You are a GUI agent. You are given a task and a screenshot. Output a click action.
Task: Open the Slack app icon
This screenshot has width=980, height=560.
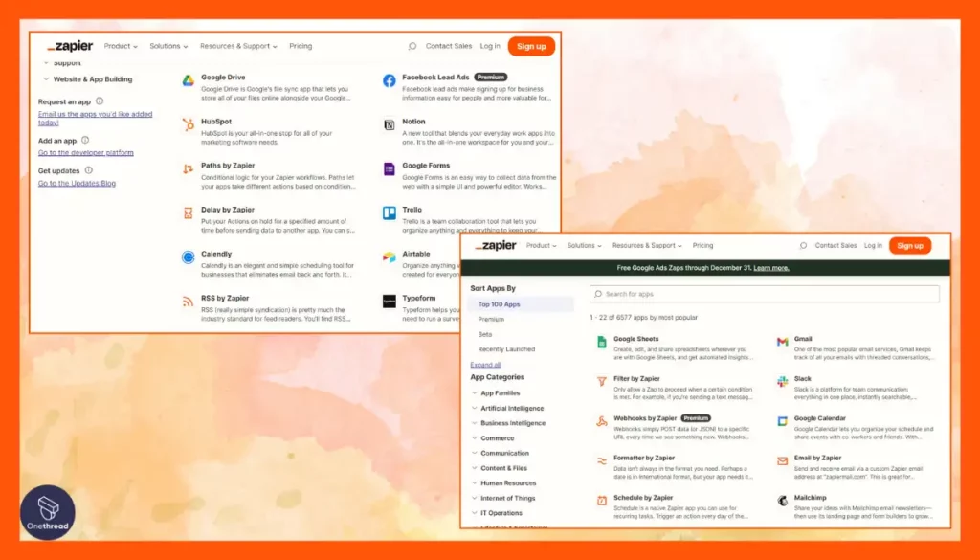[782, 381]
